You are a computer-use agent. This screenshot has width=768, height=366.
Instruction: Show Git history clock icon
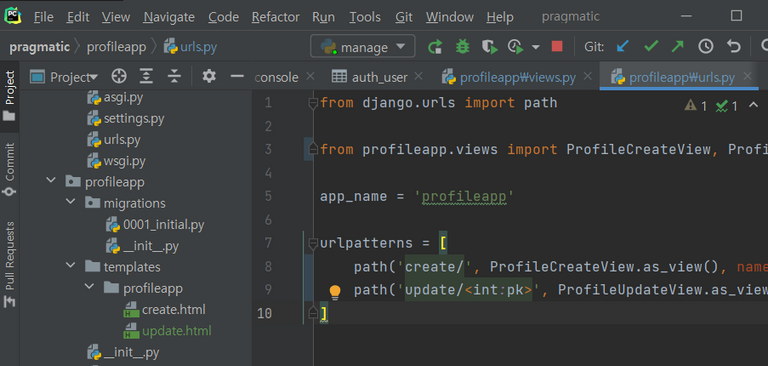pos(706,47)
